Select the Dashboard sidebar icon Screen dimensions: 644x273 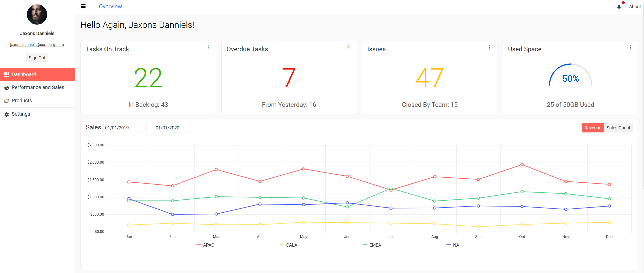6,74
